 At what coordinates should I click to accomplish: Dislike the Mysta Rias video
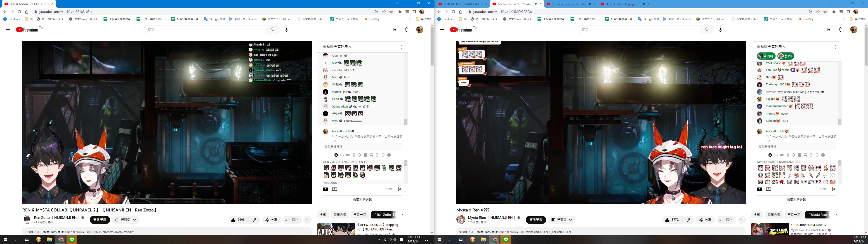pyautogui.click(x=688, y=220)
